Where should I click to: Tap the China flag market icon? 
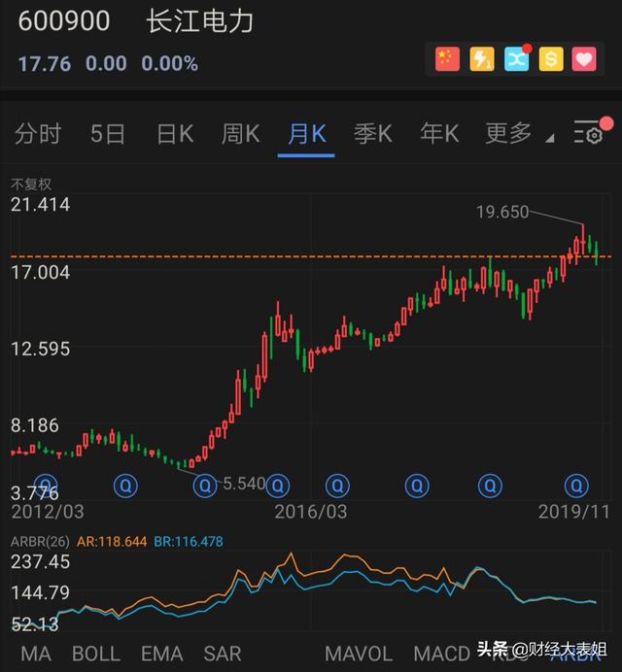[447, 59]
